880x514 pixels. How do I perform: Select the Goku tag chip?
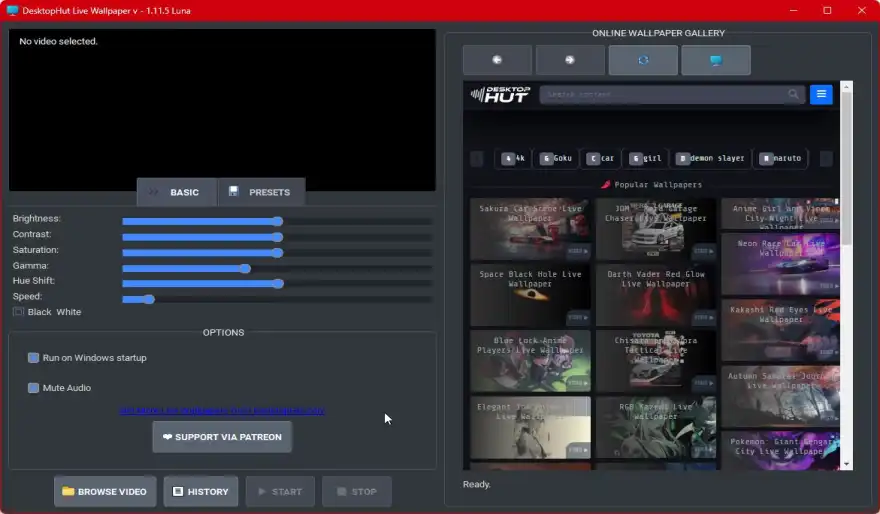556,158
